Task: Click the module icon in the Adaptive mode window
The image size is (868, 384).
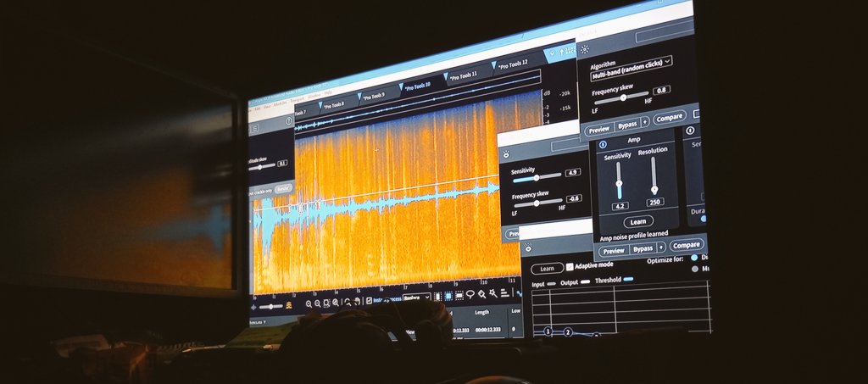Action: [527, 246]
